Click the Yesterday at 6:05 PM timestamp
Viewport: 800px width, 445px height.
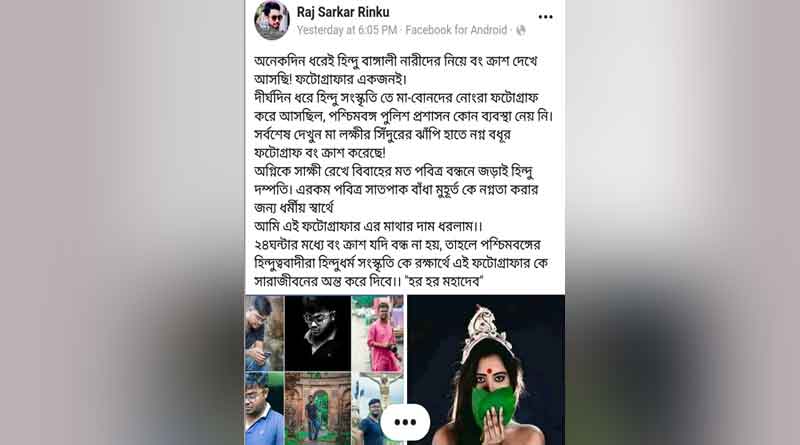(347, 30)
